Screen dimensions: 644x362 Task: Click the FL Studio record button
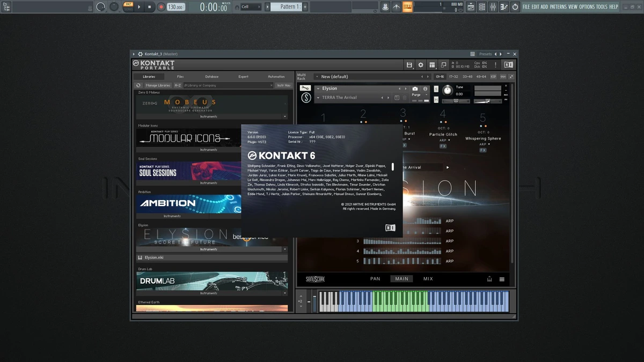[161, 7]
